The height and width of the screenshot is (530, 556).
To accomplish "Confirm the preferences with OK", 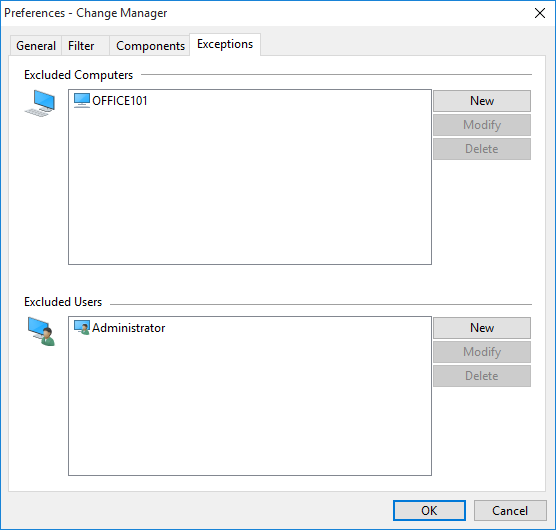I will 429,511.
